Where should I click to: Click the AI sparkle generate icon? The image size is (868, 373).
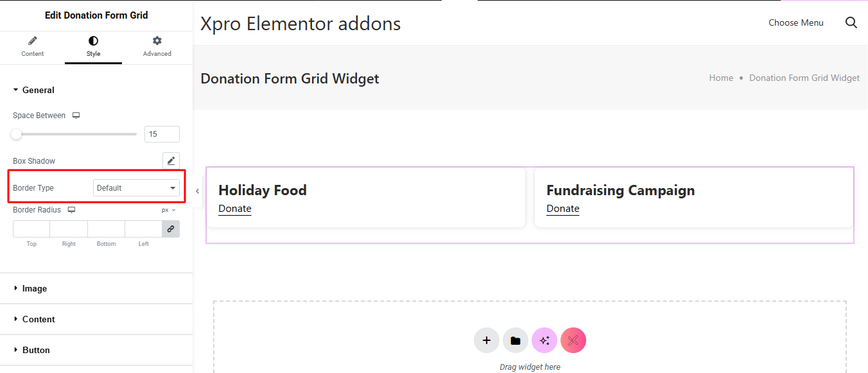tap(544, 340)
